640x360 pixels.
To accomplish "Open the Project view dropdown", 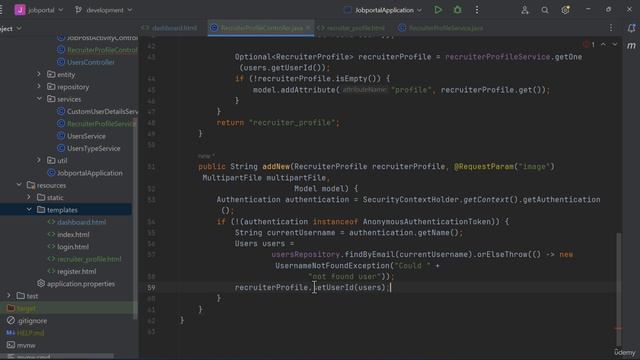I will (11, 29).
